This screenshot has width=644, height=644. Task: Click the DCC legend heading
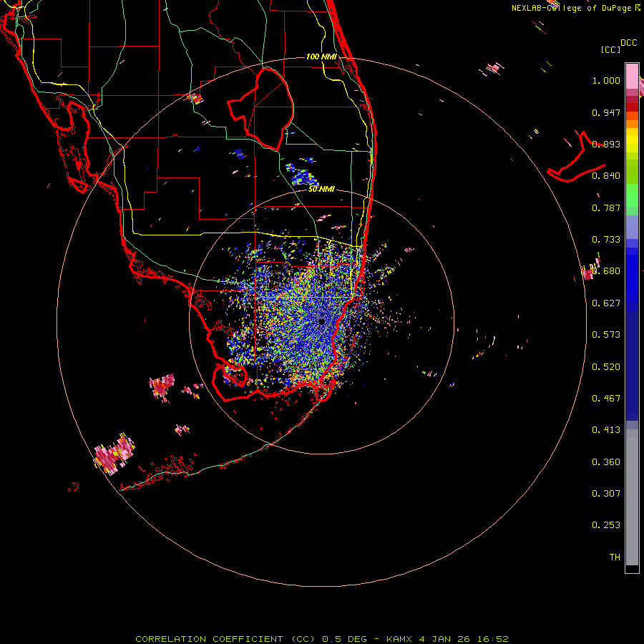(629, 43)
